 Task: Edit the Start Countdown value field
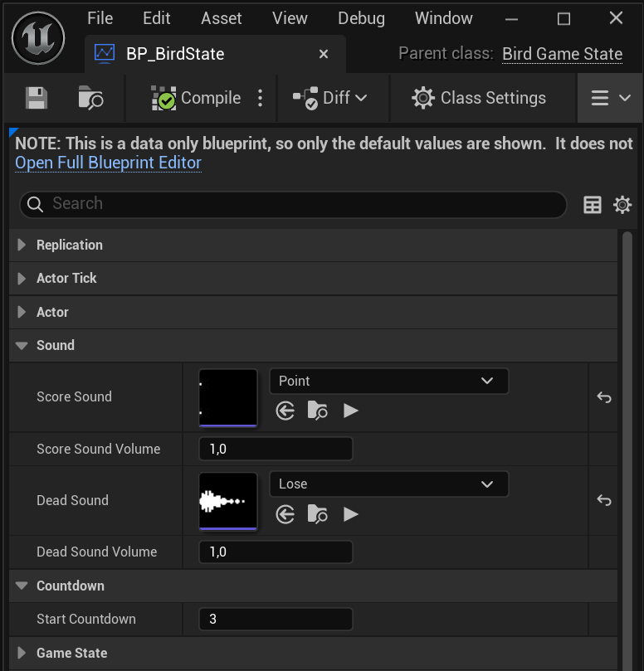tap(276, 620)
